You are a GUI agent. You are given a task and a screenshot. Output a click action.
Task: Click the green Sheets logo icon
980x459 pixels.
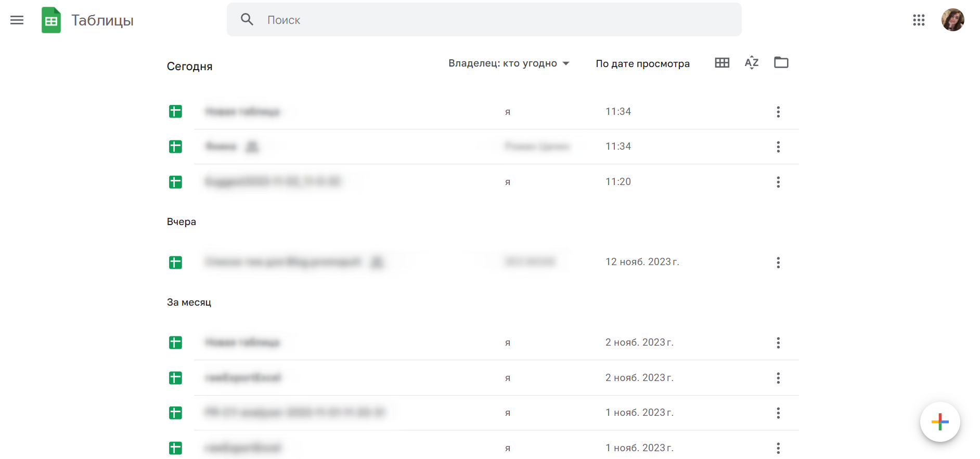point(51,20)
